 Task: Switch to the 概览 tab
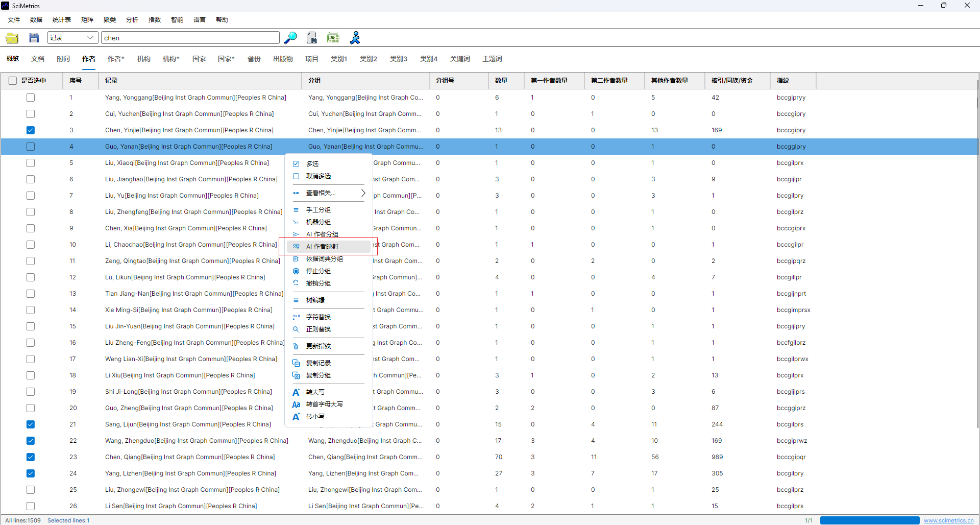click(13, 59)
